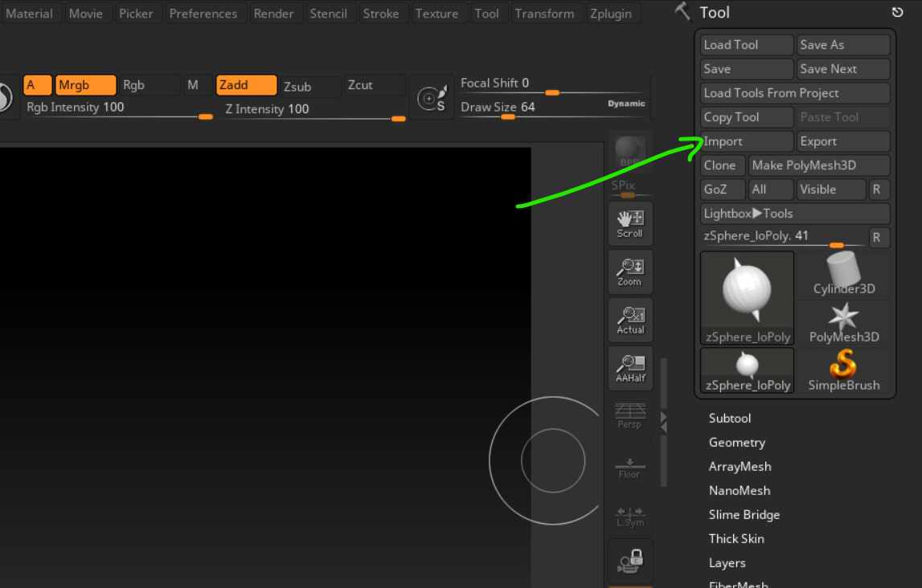Viewport: 922px width, 588px height.
Task: Click Copy Tool button
Action: [747, 117]
